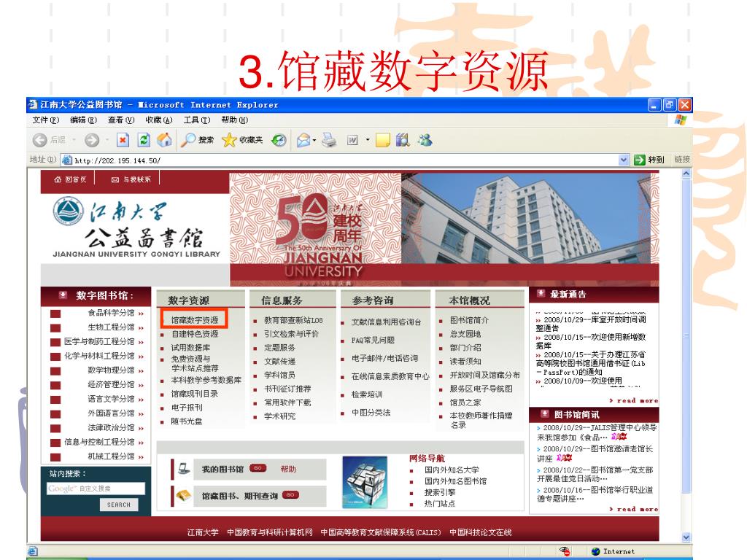
Task: Open 图书馆简介 link
Action: [x=469, y=320]
